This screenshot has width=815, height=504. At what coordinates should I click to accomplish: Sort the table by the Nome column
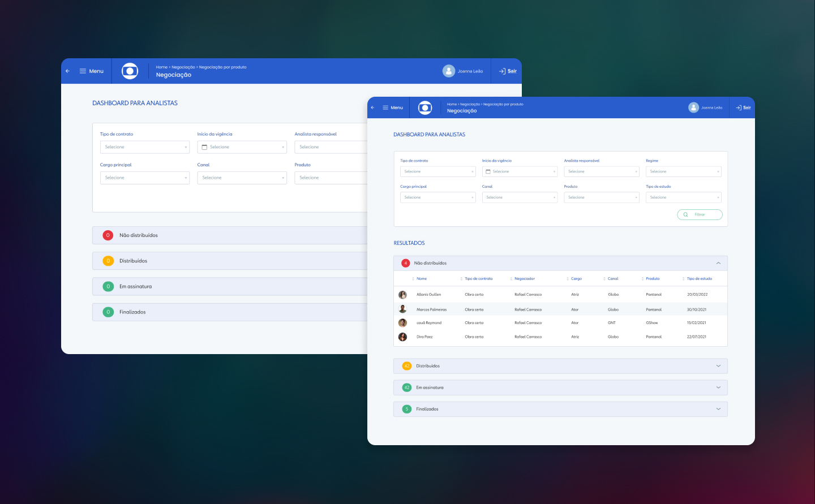(421, 279)
